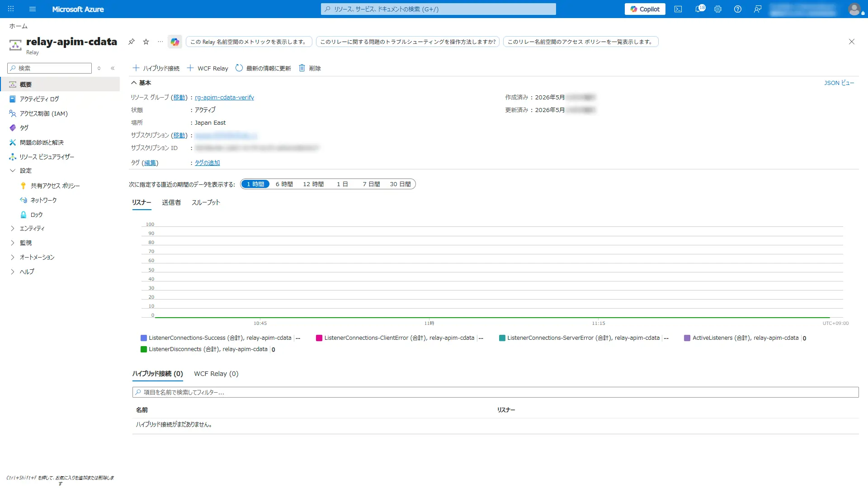
Task: Click the sidebar sort arrows icon
Action: [99, 68]
